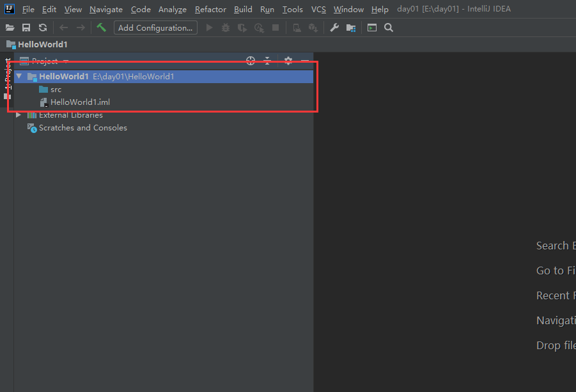Viewport: 576px width, 392px height.
Task: Open the Window menu
Action: click(348, 9)
